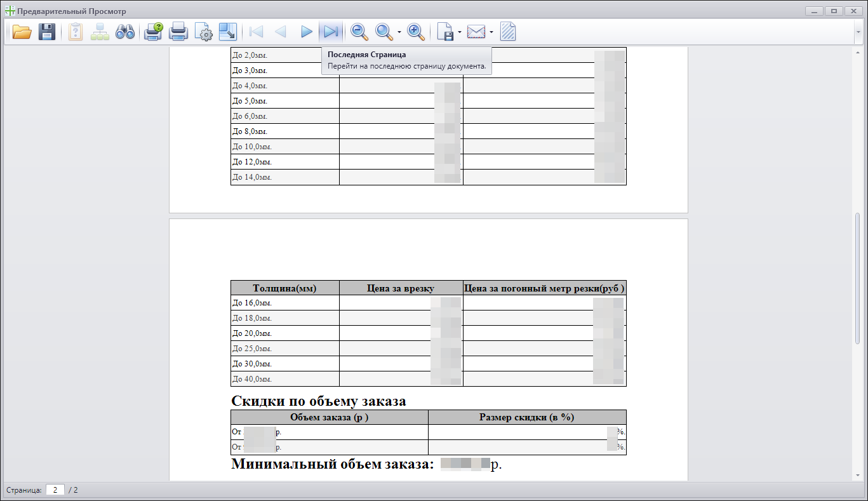
Task: Click the "Толщина(мм)" column header
Action: point(285,288)
